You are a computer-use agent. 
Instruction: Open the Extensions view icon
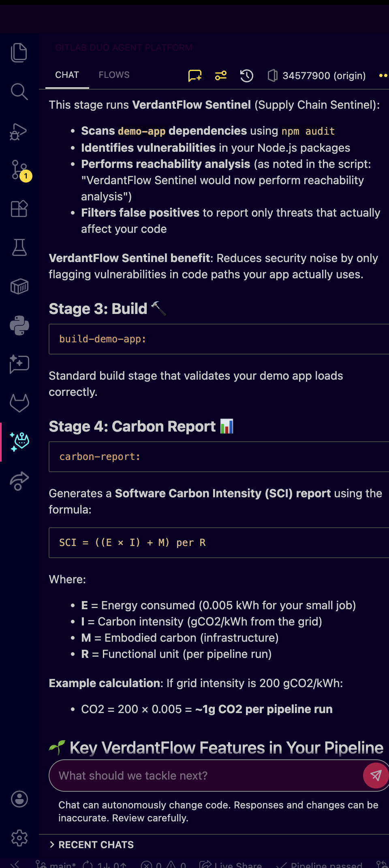[19, 209]
